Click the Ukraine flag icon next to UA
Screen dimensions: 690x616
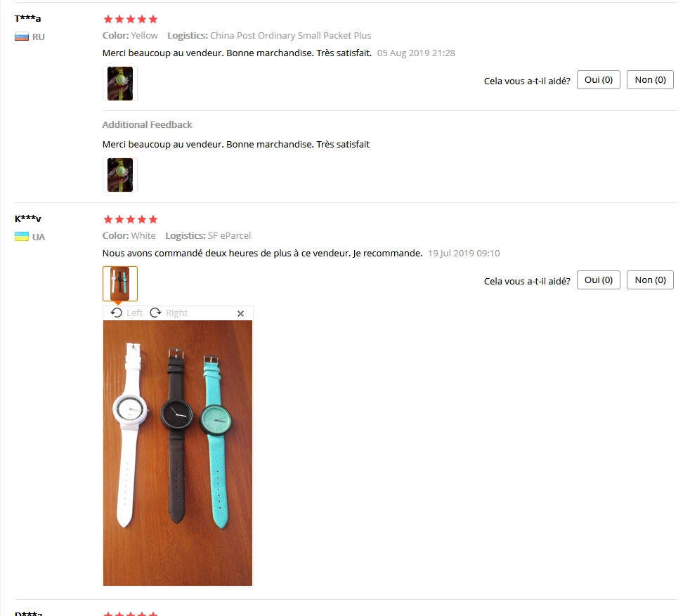22,237
